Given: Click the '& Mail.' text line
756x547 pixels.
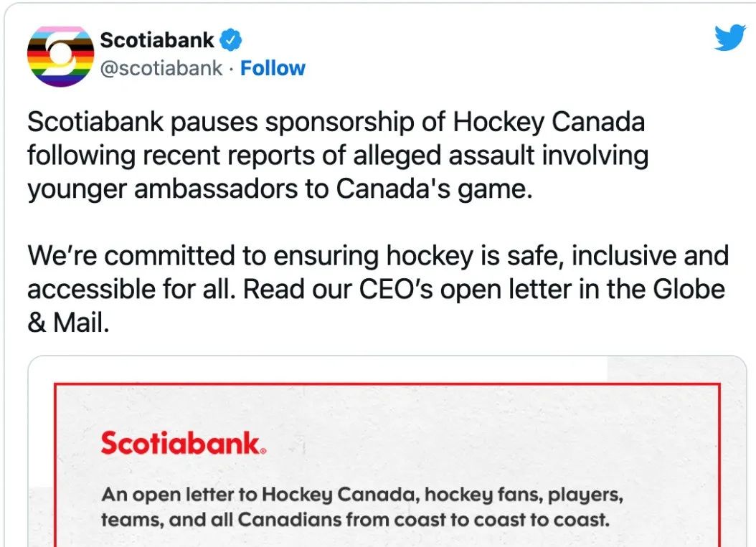Looking at the screenshot, I should click(x=68, y=323).
